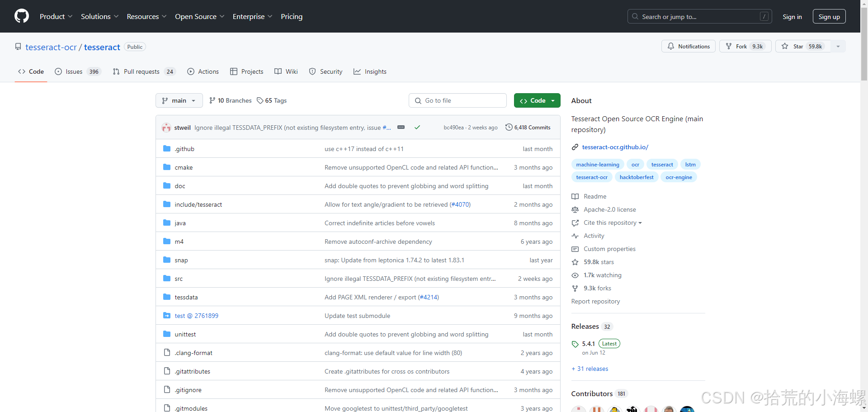The height and width of the screenshot is (412, 868).
Task: Open the Pull requests tab
Action: coord(144,71)
